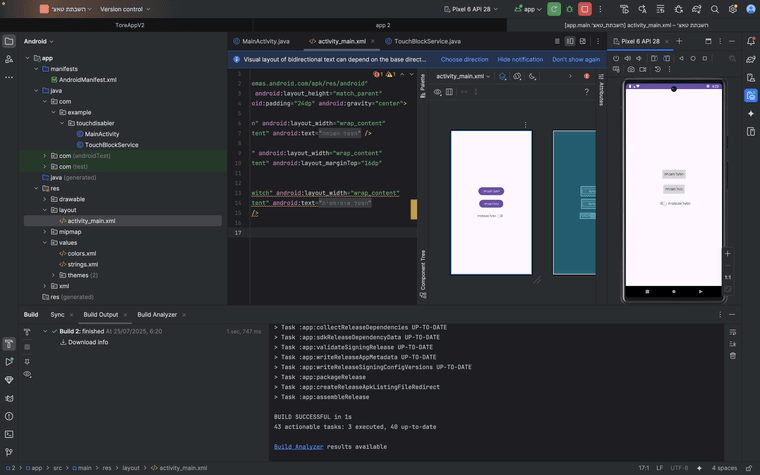
Task: Click Don't show again link
Action: [x=576, y=59]
